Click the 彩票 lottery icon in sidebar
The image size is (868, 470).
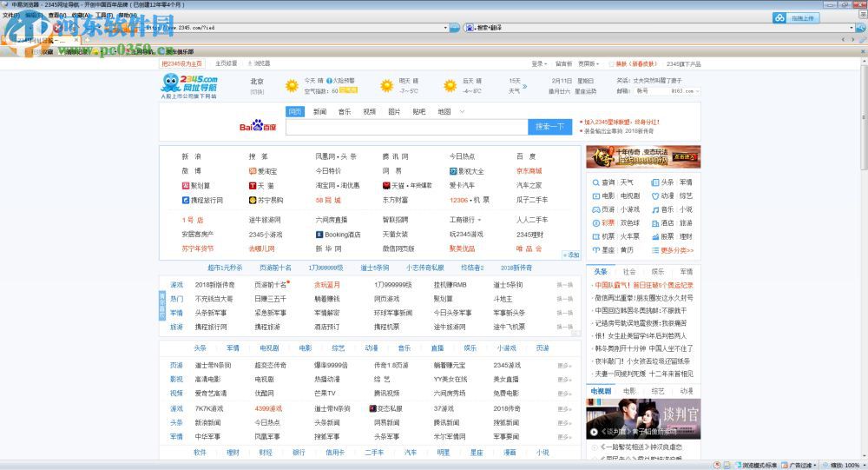(x=595, y=222)
